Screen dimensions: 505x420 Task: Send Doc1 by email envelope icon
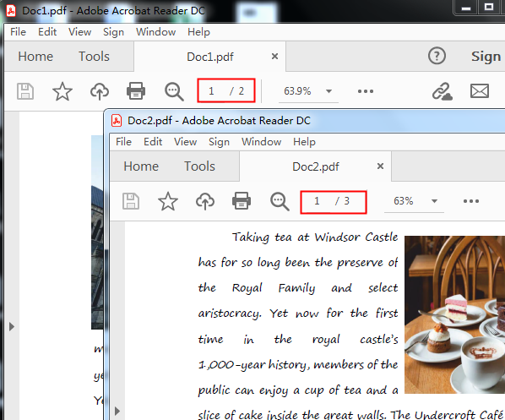(x=480, y=91)
